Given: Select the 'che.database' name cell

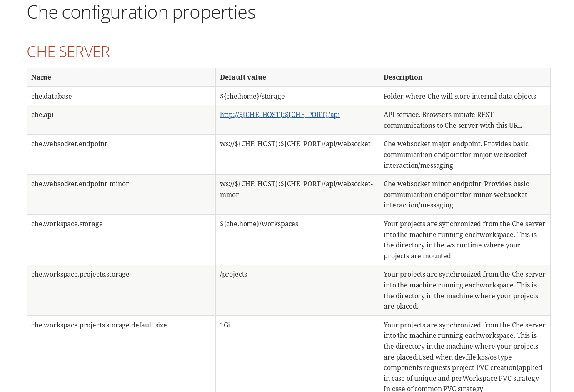Looking at the screenshot, I should 121,96.
